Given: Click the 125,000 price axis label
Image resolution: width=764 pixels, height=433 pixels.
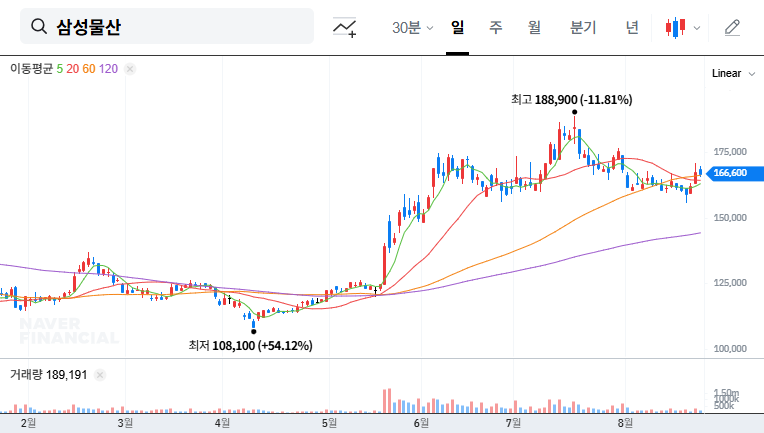Looking at the screenshot, I should [x=730, y=283].
